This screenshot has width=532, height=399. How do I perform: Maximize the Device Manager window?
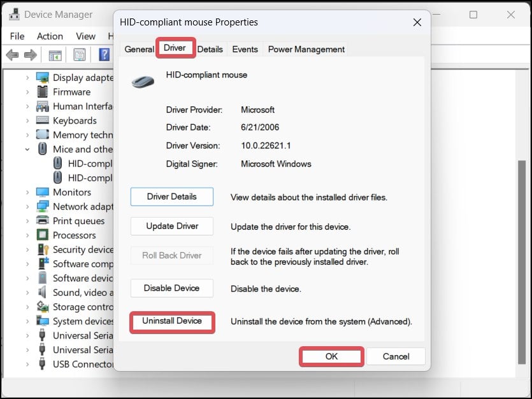click(x=473, y=15)
